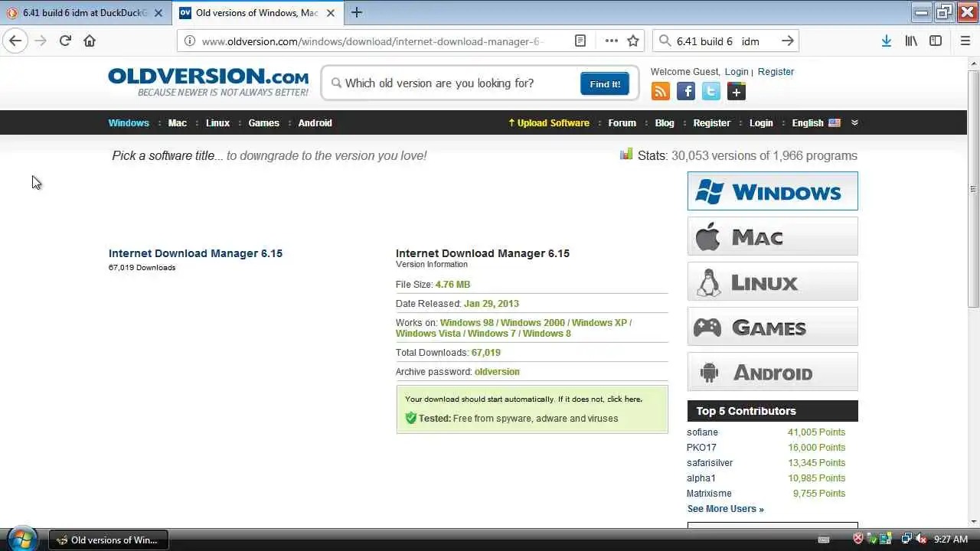Viewport: 980px width, 551px height.
Task: Select the Old versions of Windows tab
Action: click(x=259, y=13)
